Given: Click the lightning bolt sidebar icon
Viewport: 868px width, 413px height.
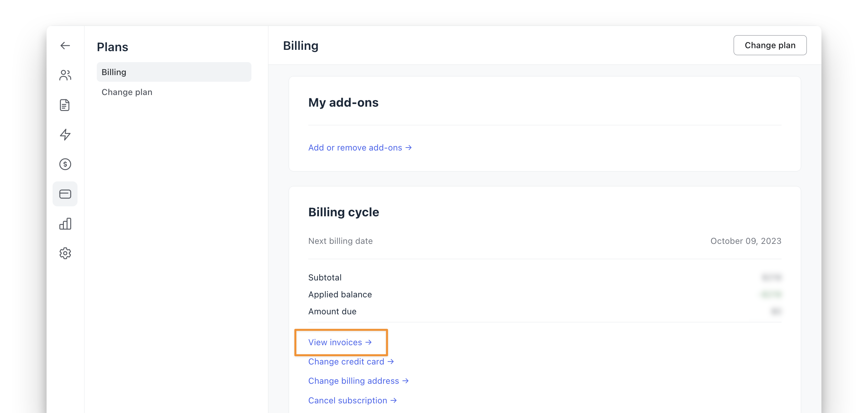Looking at the screenshot, I should tap(65, 135).
